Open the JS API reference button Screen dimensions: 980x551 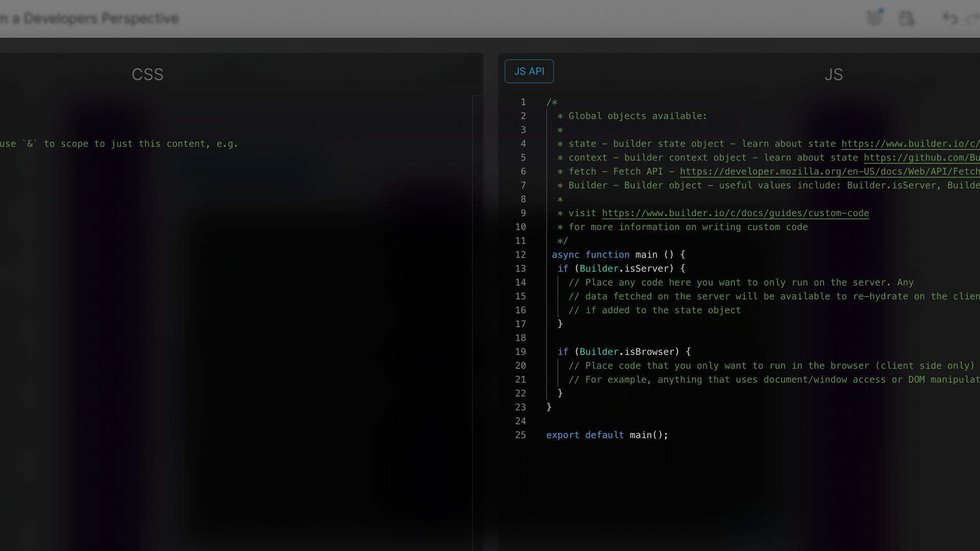click(529, 71)
